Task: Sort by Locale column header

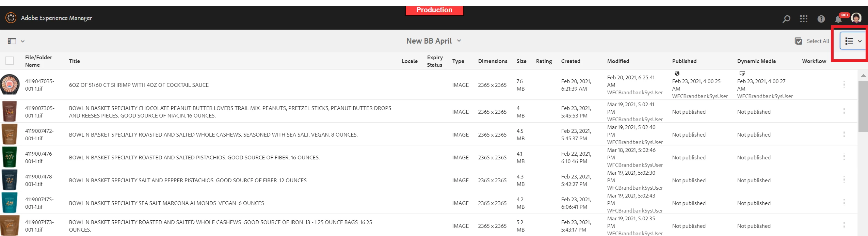Action: [409, 61]
